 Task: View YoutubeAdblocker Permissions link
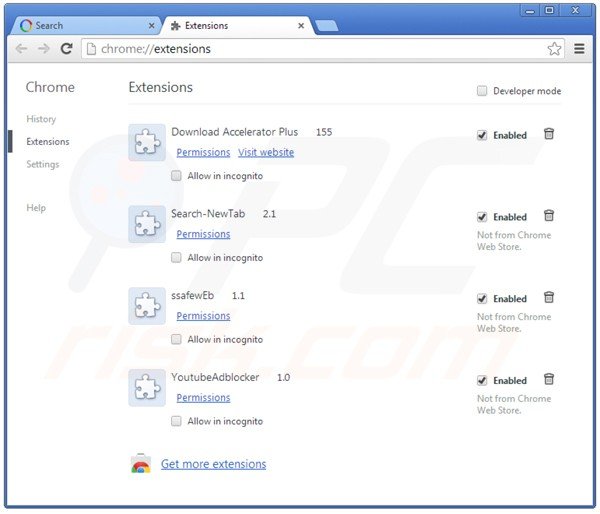click(x=203, y=398)
